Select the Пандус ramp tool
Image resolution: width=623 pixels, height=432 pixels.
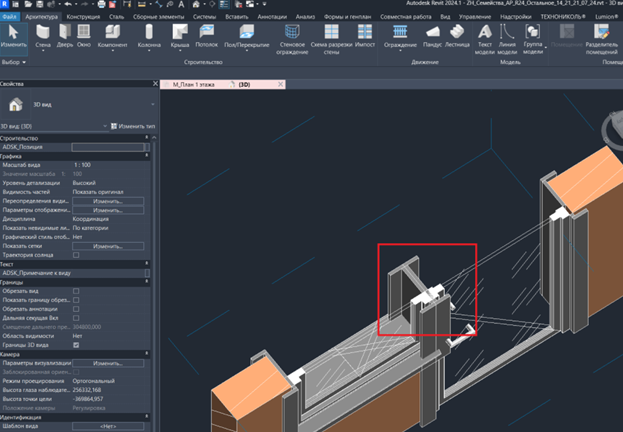(x=432, y=36)
